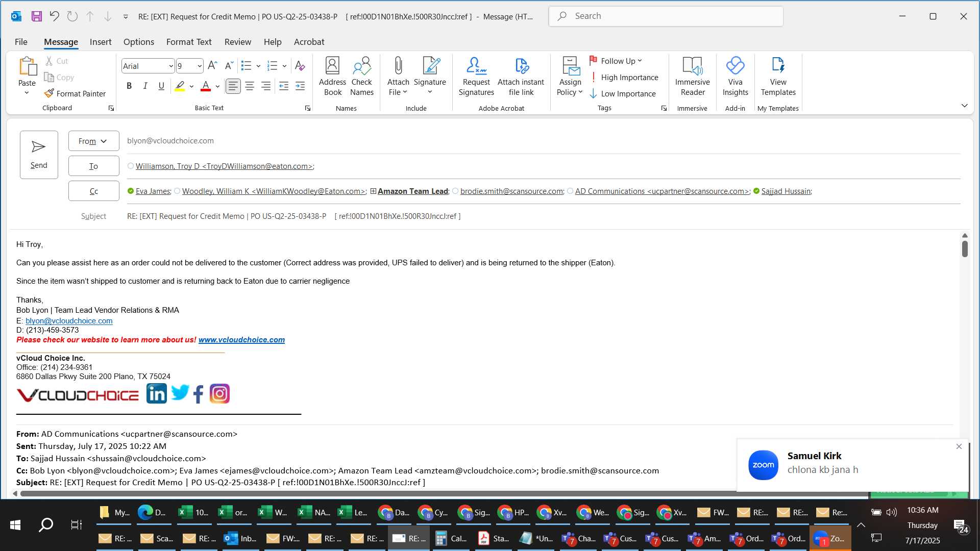
Task: Click the Twitter bird icon in signature
Action: [x=180, y=393]
